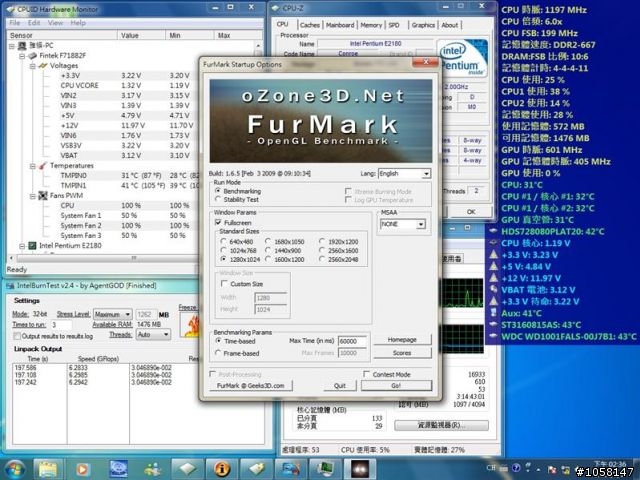
Task: Choose 1920x1200 standard size
Action: click(x=322, y=241)
